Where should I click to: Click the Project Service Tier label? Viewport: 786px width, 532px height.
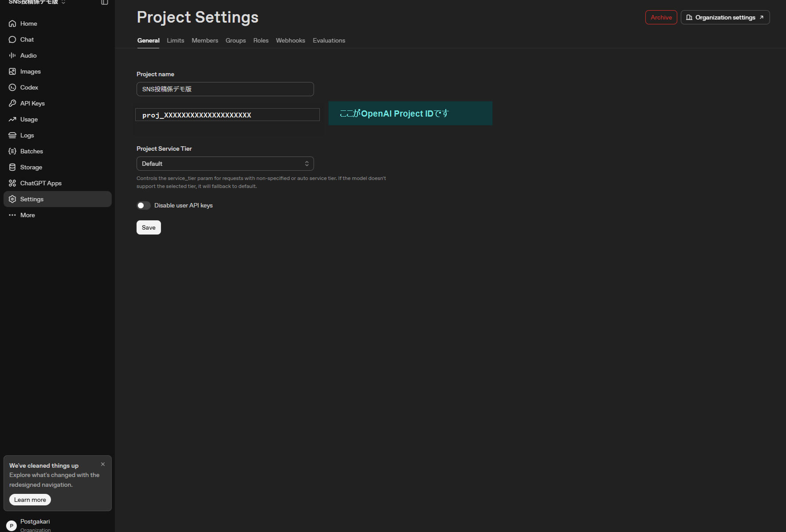click(x=164, y=149)
